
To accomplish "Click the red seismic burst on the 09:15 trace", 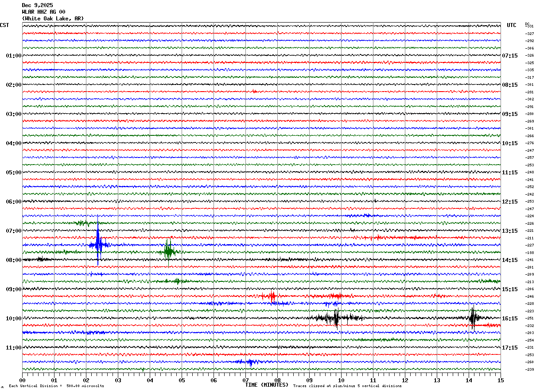I will [x=272, y=296].
